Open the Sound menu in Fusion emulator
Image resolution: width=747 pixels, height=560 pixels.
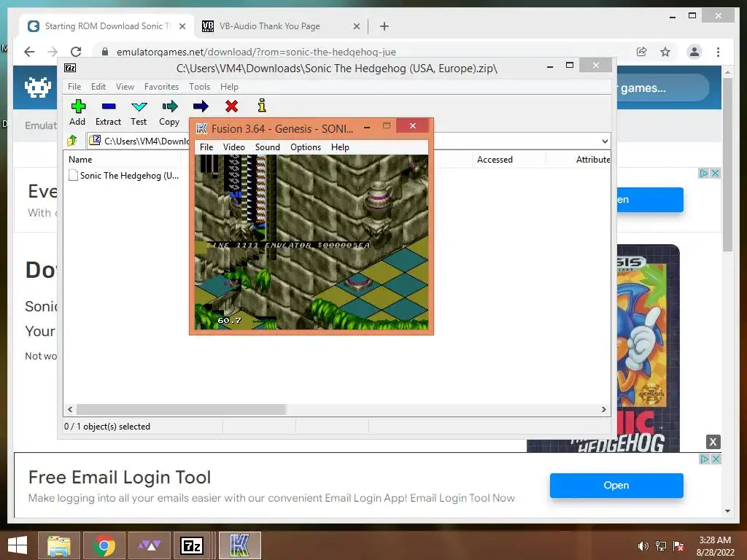tap(267, 147)
